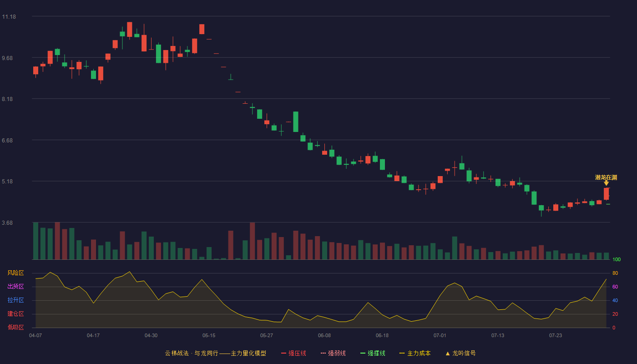Select the 3.68 price axis label
This screenshot has width=637, height=364.
tap(7, 223)
